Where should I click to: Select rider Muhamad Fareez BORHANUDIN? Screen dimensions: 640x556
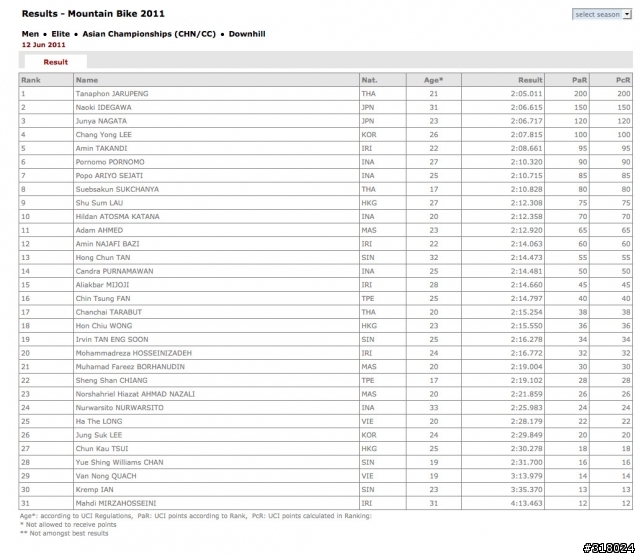[x=130, y=367]
